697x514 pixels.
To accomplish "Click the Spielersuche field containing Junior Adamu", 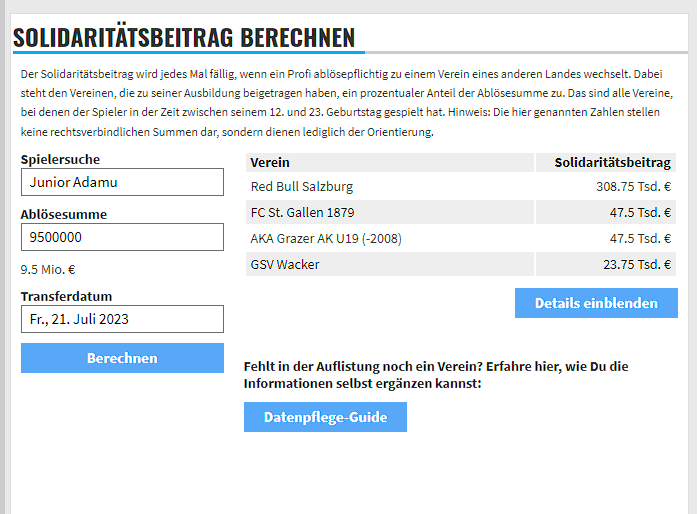I will tap(122, 182).
